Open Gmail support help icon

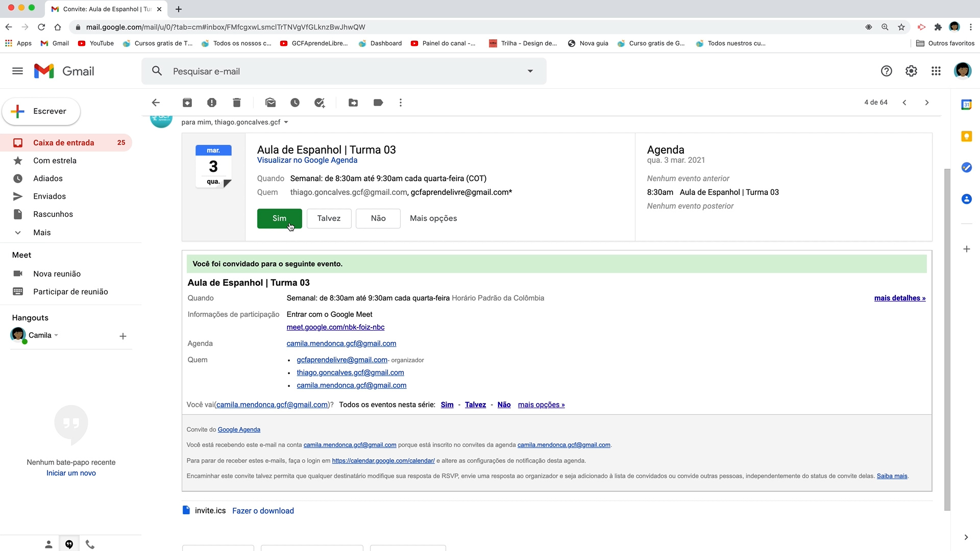pyautogui.click(x=887, y=71)
